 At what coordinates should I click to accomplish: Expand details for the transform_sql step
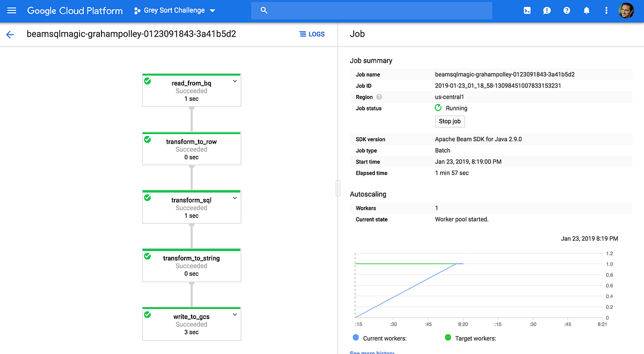(x=235, y=197)
